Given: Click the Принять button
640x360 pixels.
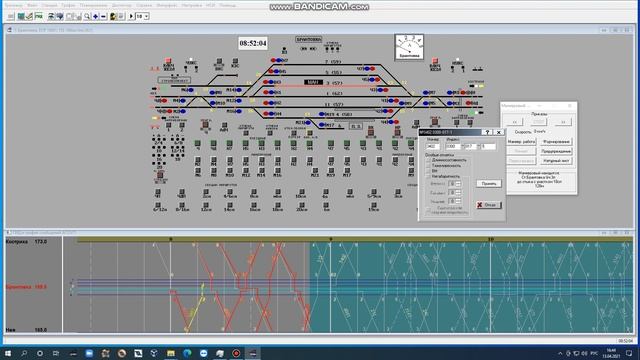Looking at the screenshot, I should pyautogui.click(x=489, y=184).
